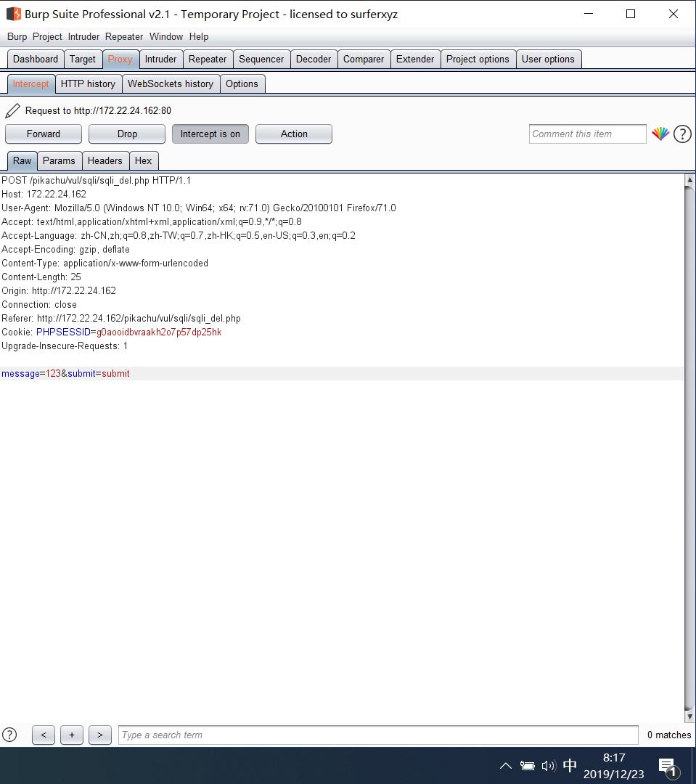
Task: Click the Referer header line
Action: click(x=121, y=319)
